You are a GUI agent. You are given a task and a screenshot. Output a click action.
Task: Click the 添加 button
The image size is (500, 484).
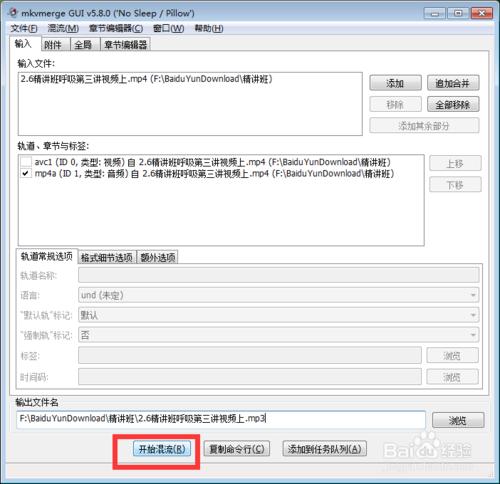tap(395, 83)
